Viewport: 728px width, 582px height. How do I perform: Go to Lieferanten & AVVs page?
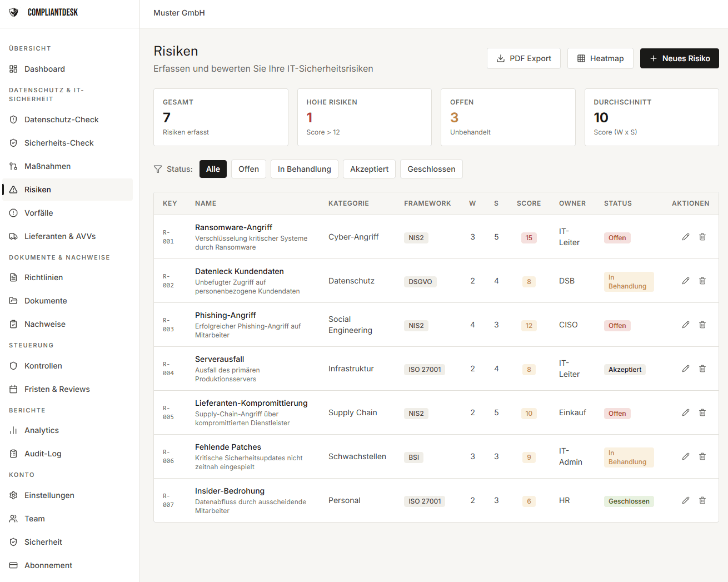pos(60,236)
